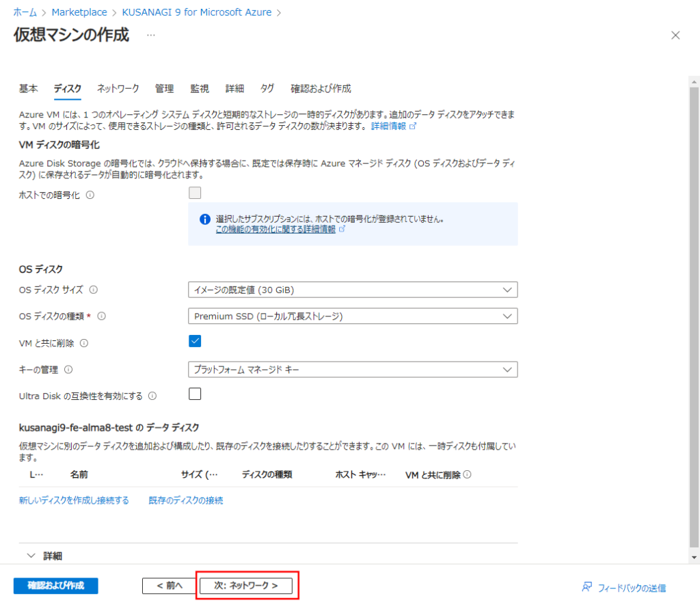The width and height of the screenshot is (700, 611).
Task: Click the Marketplace breadcrumb
Action: click(x=79, y=12)
